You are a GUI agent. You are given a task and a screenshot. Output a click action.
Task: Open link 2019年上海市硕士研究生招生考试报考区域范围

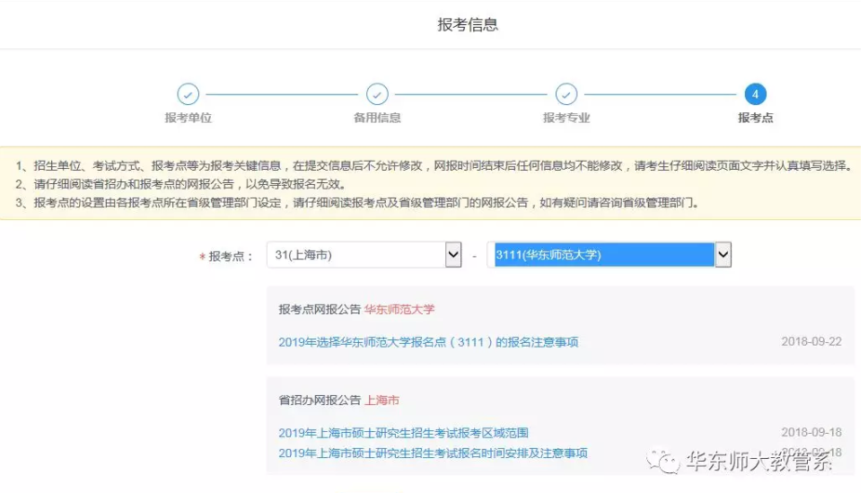tap(404, 433)
